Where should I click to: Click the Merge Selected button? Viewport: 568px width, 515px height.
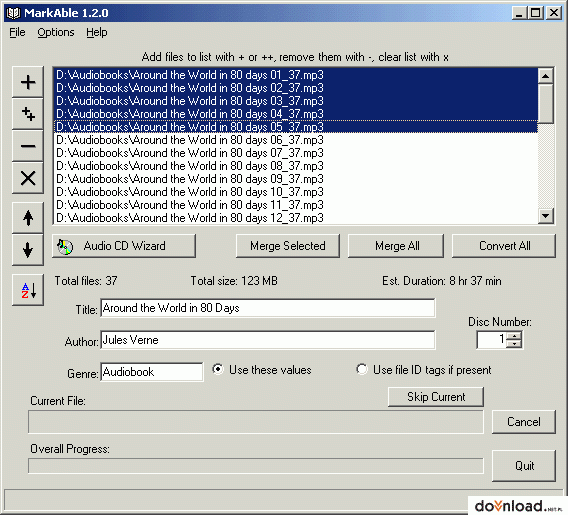pyautogui.click(x=288, y=246)
